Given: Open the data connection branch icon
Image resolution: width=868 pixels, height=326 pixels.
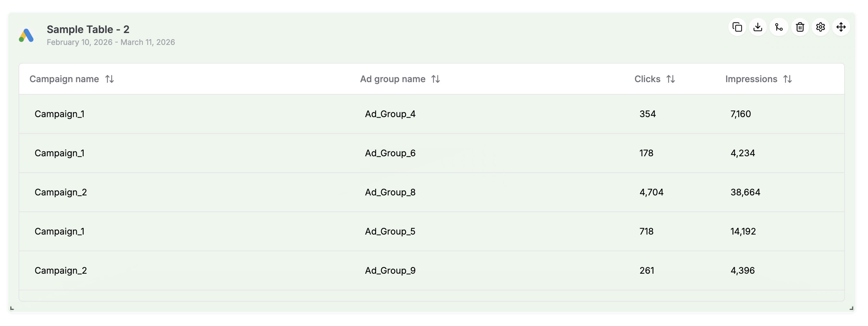Looking at the screenshot, I should click(x=779, y=27).
